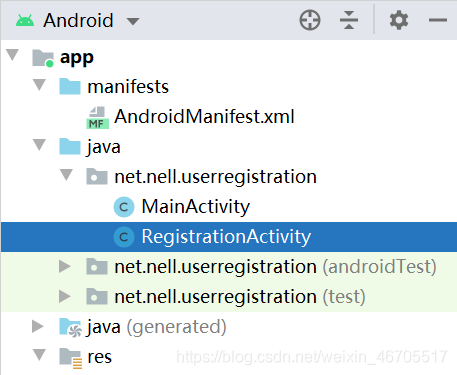The height and width of the screenshot is (375, 457).
Task: Click the androidTest package folder icon
Action: click(x=97, y=267)
